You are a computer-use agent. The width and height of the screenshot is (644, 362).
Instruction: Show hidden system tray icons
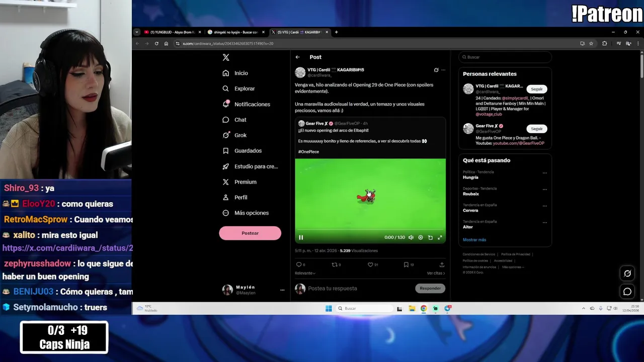584,309
